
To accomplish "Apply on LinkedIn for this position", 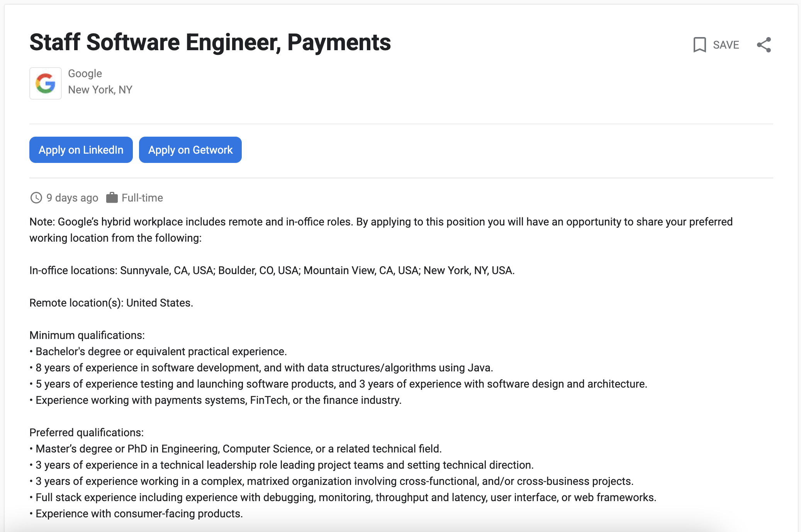I will pyautogui.click(x=81, y=150).
